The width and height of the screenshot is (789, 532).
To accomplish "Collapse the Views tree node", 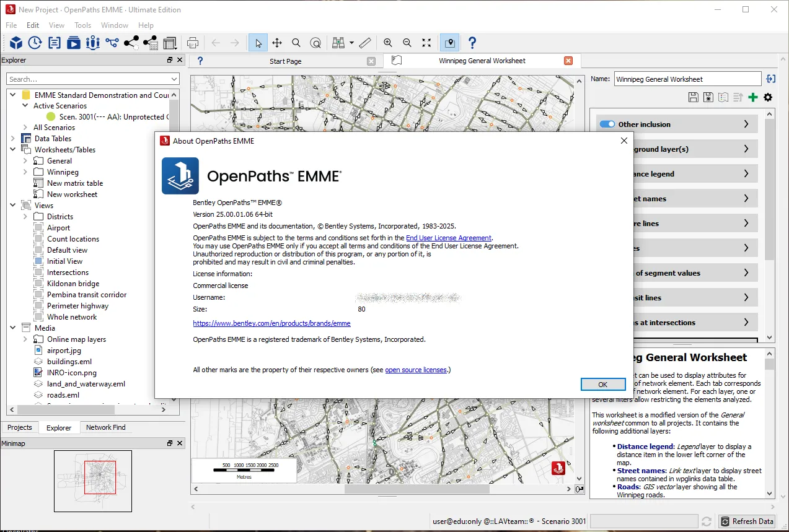I will [x=13, y=206].
